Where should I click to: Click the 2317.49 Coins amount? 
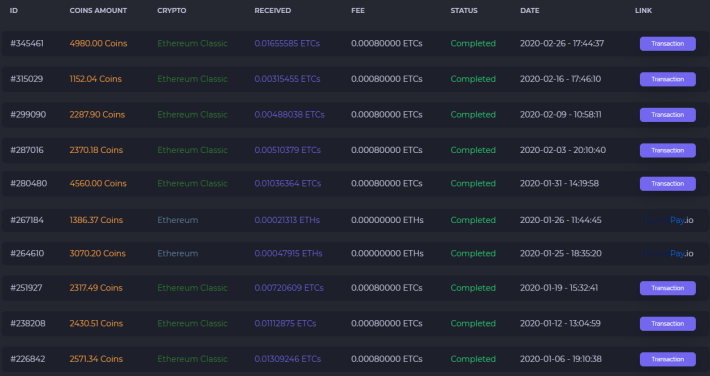pos(96,288)
